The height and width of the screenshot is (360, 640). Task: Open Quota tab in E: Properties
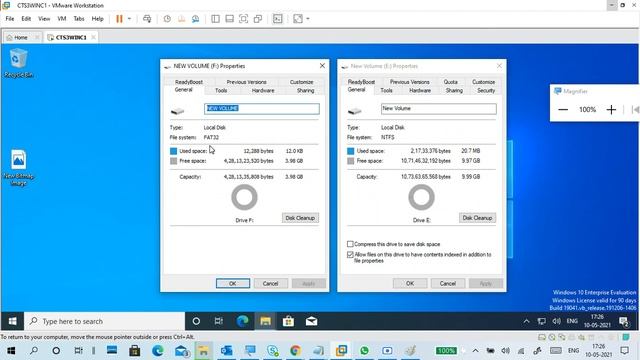(451, 82)
